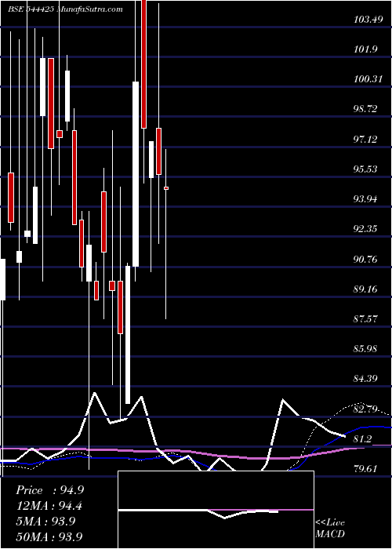Click the 50MA : 93.9 readout
The height and width of the screenshot is (549, 392).
[49, 536]
